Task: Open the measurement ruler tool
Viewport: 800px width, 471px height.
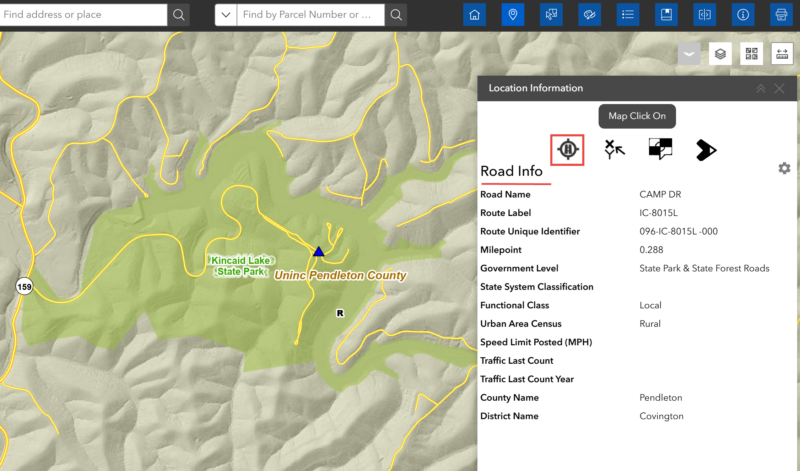Action: click(x=783, y=54)
